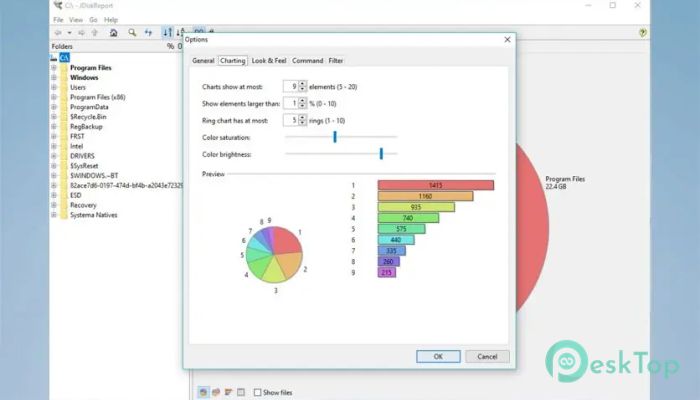This screenshot has height=400, width=700.
Task: Select the $WINDOWS.~BT folder in tree
Action: 94,176
